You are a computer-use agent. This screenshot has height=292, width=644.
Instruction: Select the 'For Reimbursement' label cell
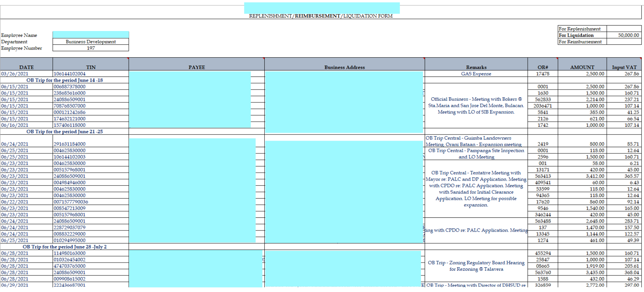click(x=582, y=42)
